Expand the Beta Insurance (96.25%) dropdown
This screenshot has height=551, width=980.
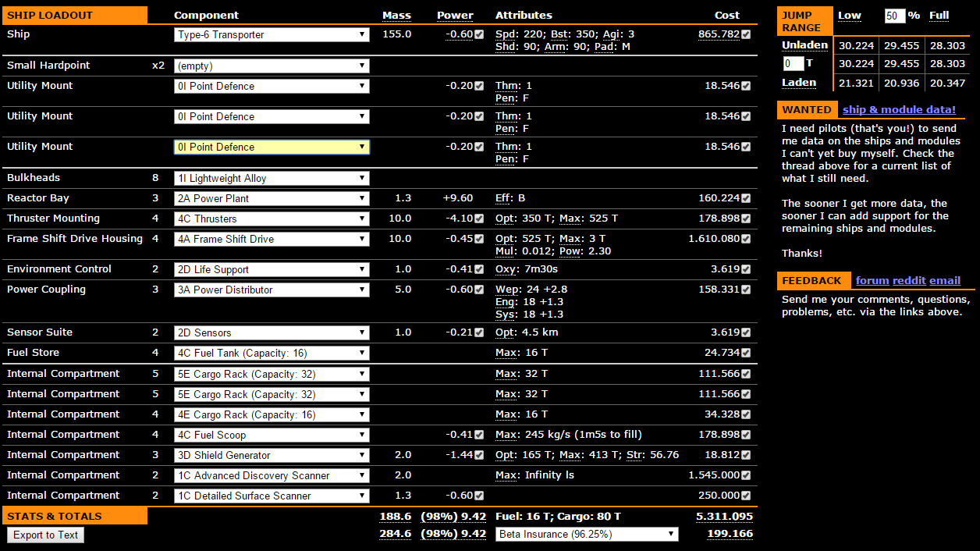pos(587,534)
